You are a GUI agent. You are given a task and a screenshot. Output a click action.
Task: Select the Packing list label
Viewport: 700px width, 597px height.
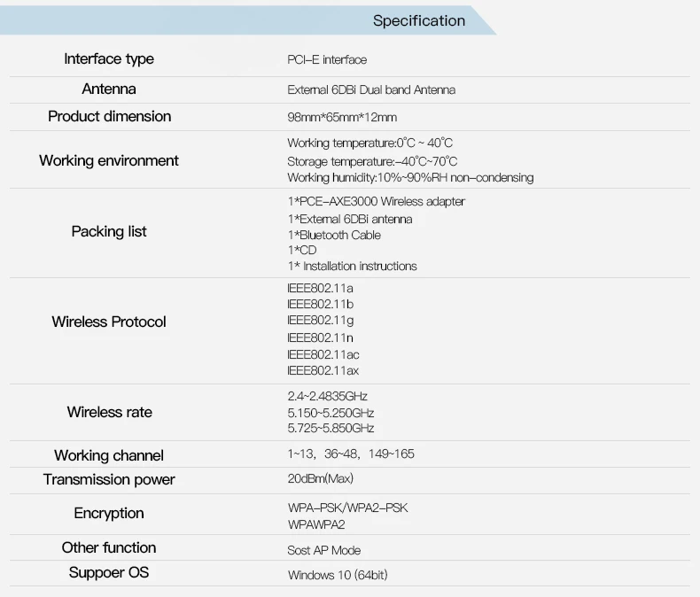coord(109,232)
